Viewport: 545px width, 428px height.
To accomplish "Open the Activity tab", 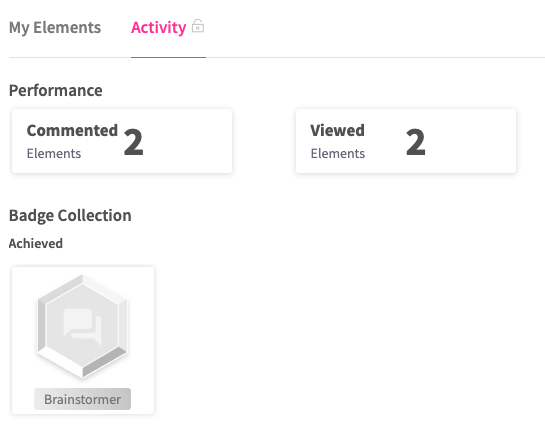I will point(158,27).
